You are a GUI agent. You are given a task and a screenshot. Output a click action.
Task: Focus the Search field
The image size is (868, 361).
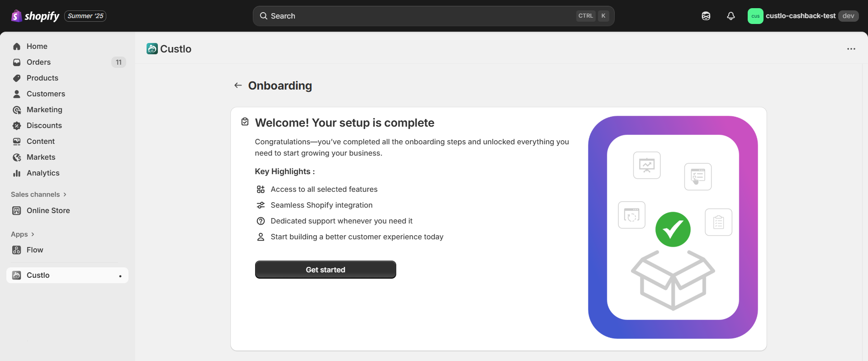click(433, 16)
